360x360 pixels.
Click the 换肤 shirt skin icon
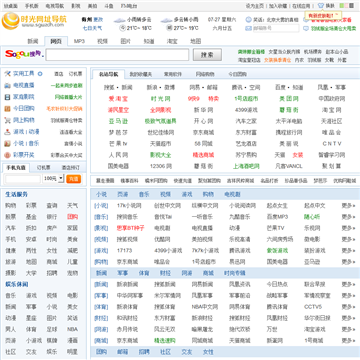321,6
